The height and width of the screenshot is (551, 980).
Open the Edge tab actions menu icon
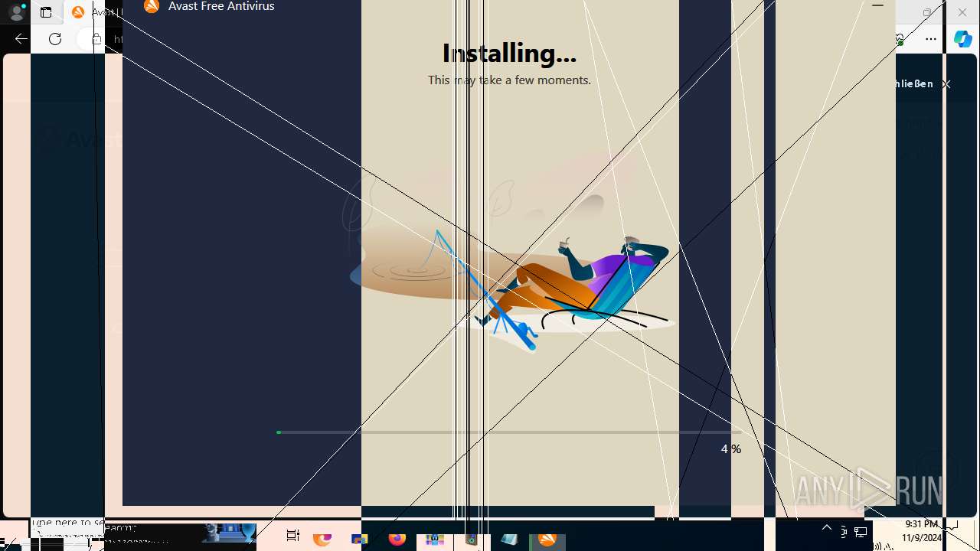(x=46, y=12)
